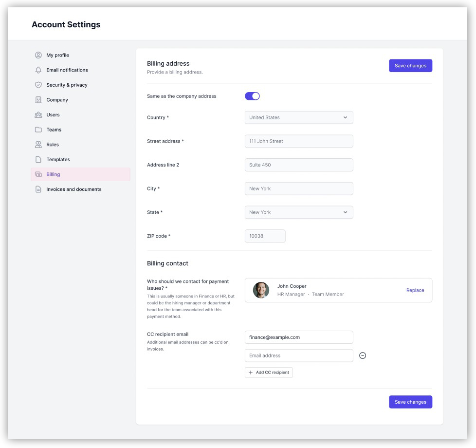Click John Cooper's avatar photo
Image resolution: width=476 pixels, height=448 pixels.
click(261, 290)
